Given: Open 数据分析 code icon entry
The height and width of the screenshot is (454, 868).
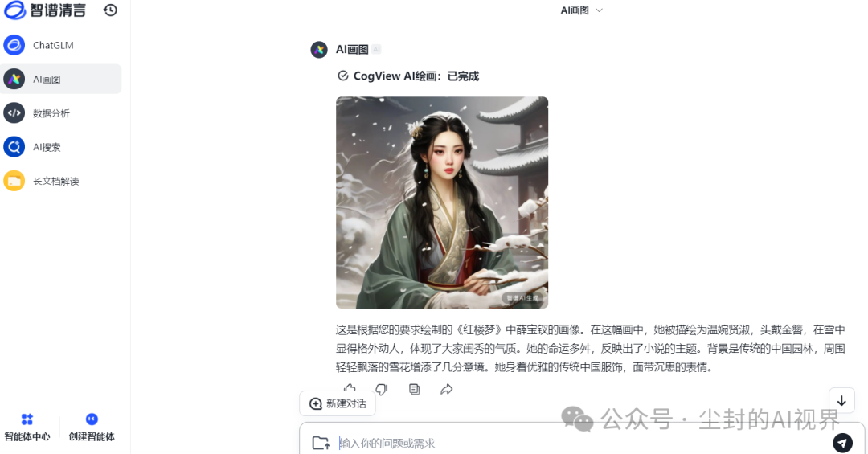Looking at the screenshot, I should pyautogui.click(x=61, y=113).
